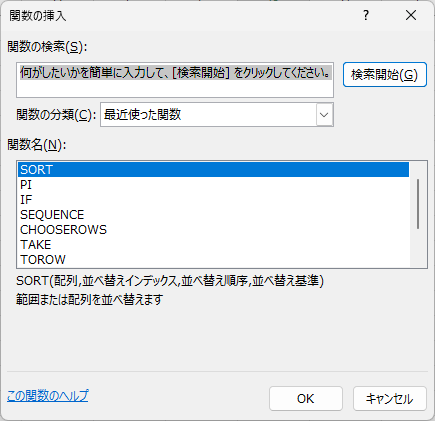Click into the function search text box
This screenshot has height=421, width=435.
175,80
